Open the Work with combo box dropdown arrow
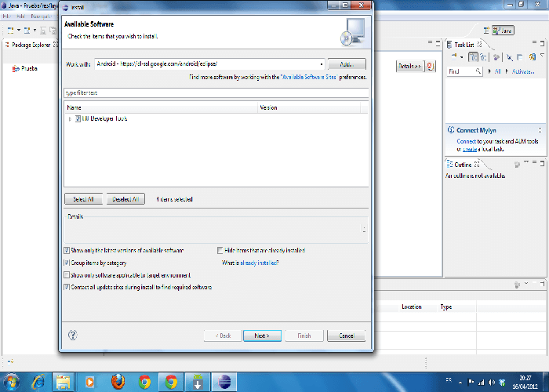Image resolution: width=549 pixels, height=392 pixels. (x=321, y=64)
